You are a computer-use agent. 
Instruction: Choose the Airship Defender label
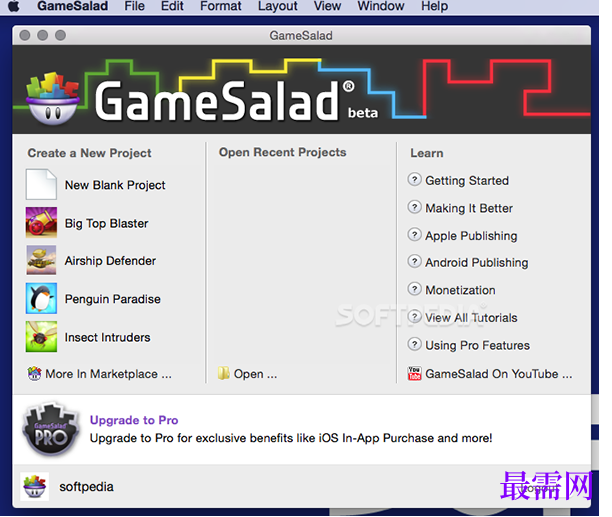pos(110,261)
